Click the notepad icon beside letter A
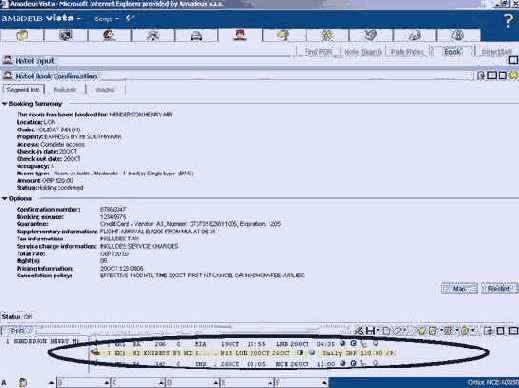Image resolution: width=519 pixels, height=388 pixels. pyautogui.click(x=23, y=382)
